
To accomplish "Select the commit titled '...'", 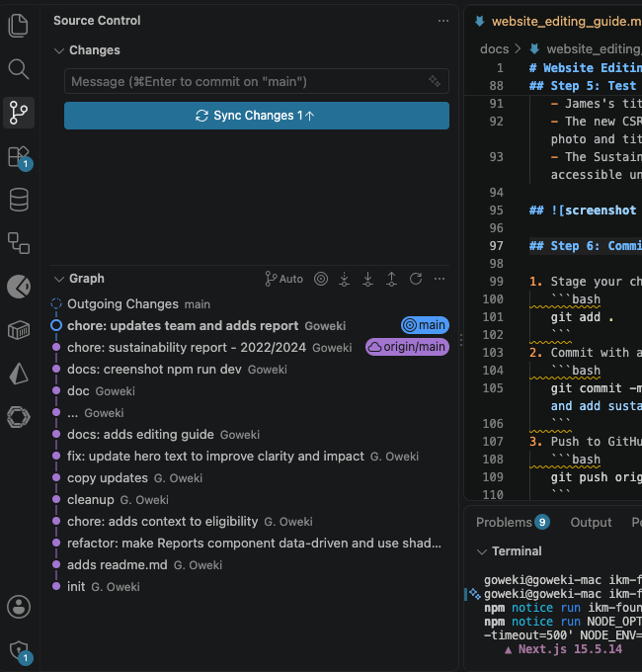I will [250, 413].
